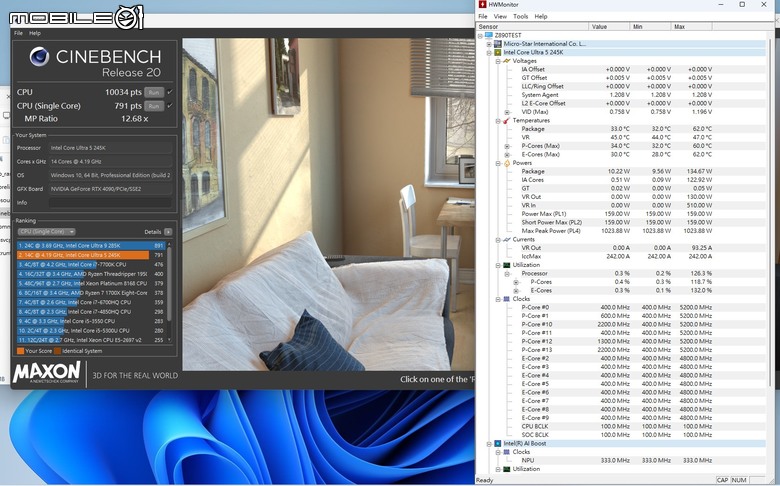The image size is (780, 486).
Task: Collapse the Z890TEST root node
Action: coord(480,35)
